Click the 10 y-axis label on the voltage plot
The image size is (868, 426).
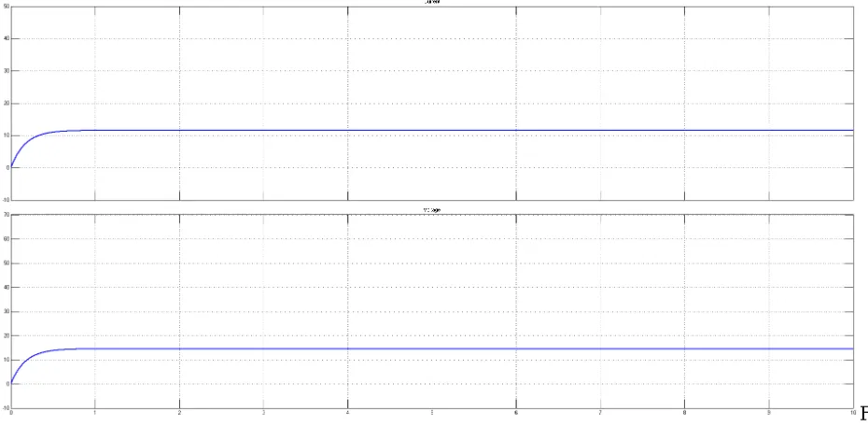tap(7, 360)
